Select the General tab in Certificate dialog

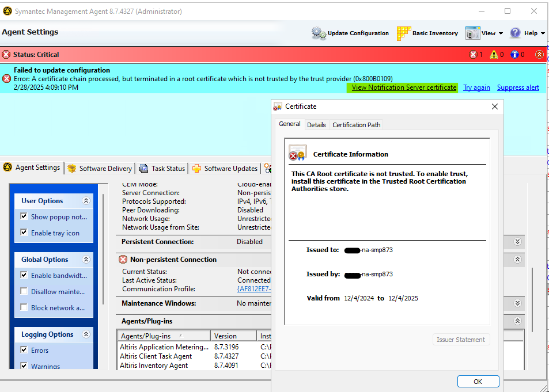290,124
